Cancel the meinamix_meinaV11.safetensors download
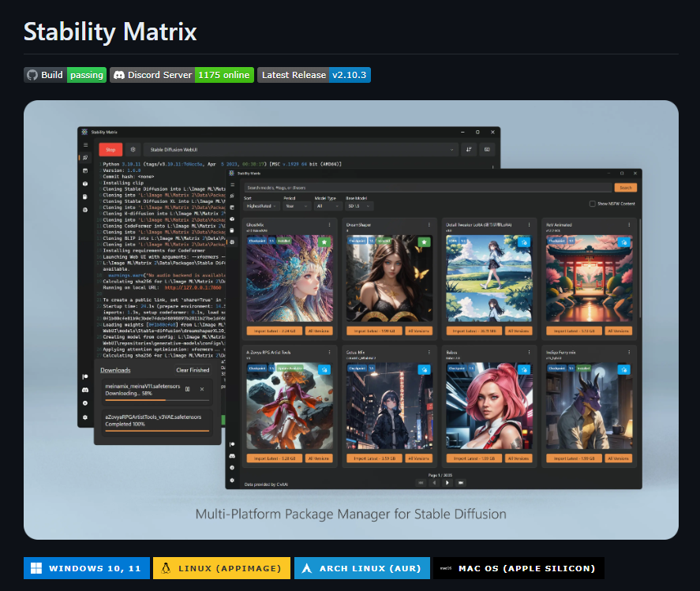700x591 pixels. pyautogui.click(x=202, y=389)
